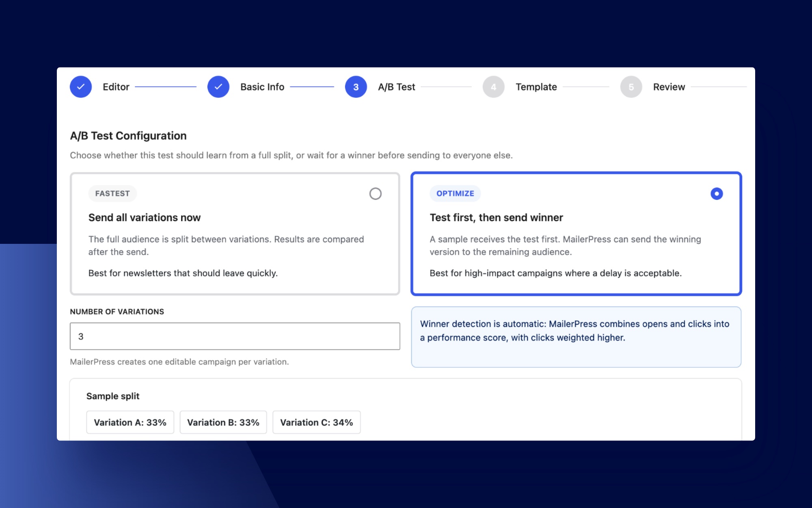Select the A/B Test step label
The height and width of the screenshot is (508, 812).
[x=397, y=87]
